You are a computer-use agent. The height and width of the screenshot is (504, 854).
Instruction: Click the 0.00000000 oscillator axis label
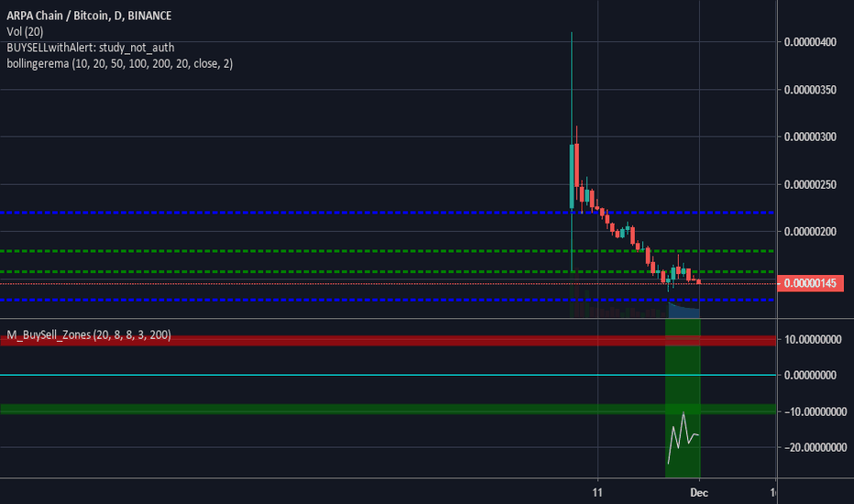point(810,375)
